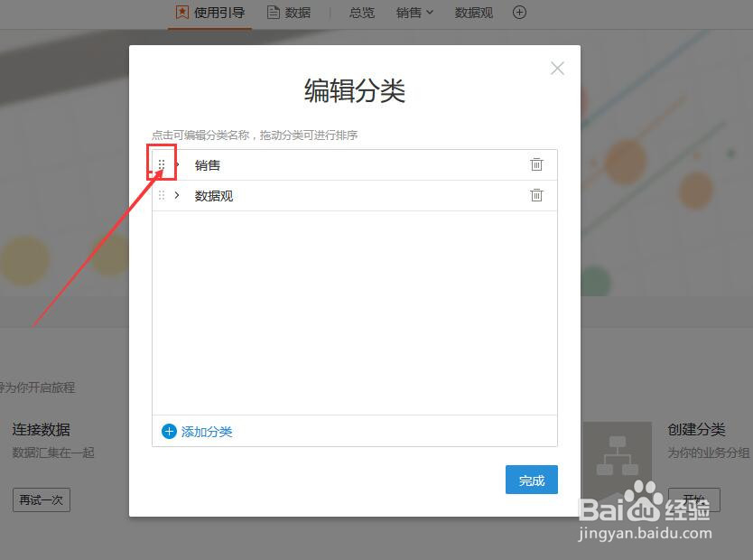The height and width of the screenshot is (560, 753).
Task: Click the 数据 document icon in top bar
Action: pyautogui.click(x=274, y=13)
